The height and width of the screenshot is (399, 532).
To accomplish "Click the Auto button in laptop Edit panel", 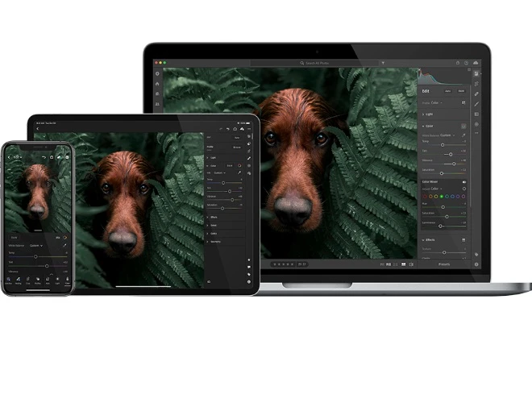I will point(448,91).
